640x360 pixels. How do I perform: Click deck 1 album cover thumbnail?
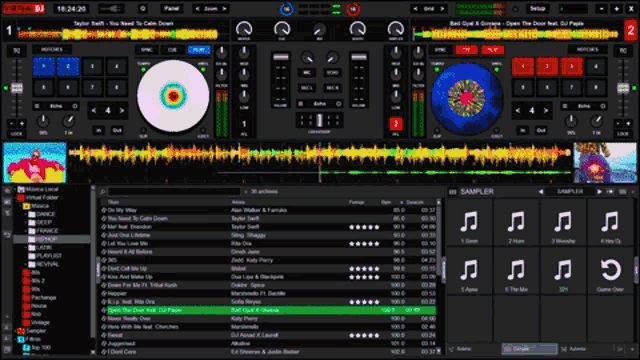coord(35,162)
